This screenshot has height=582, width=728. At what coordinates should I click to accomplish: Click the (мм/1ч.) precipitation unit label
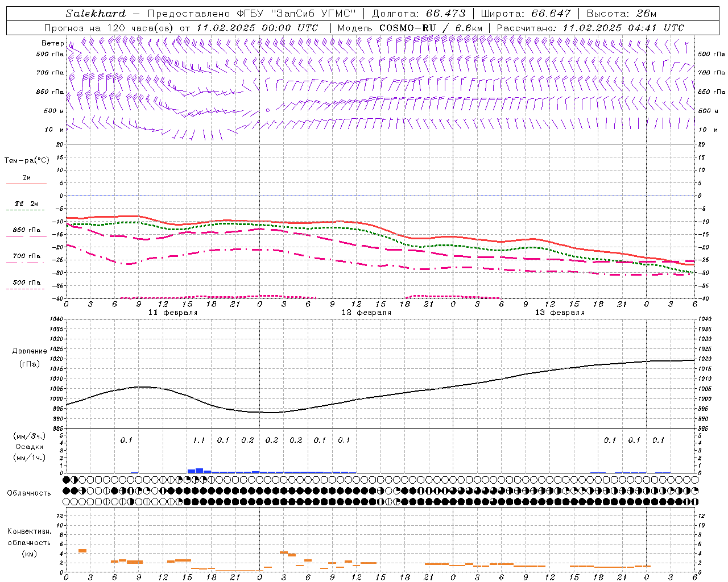pyautogui.click(x=30, y=458)
